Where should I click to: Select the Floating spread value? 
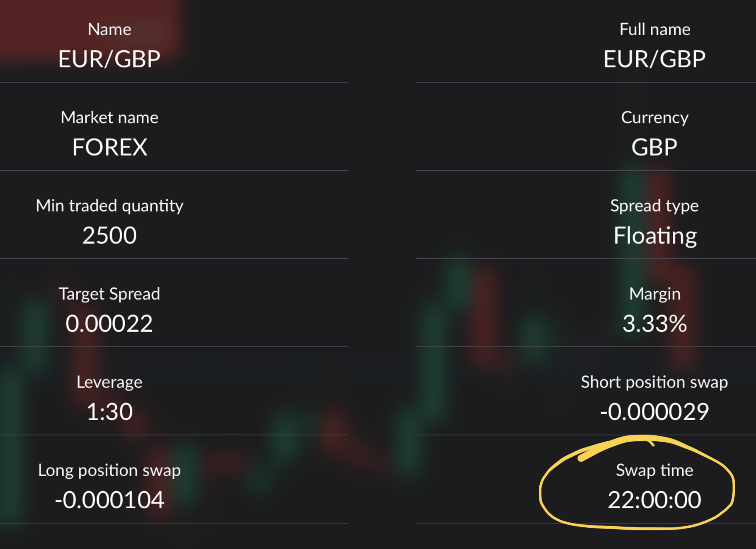[655, 236]
